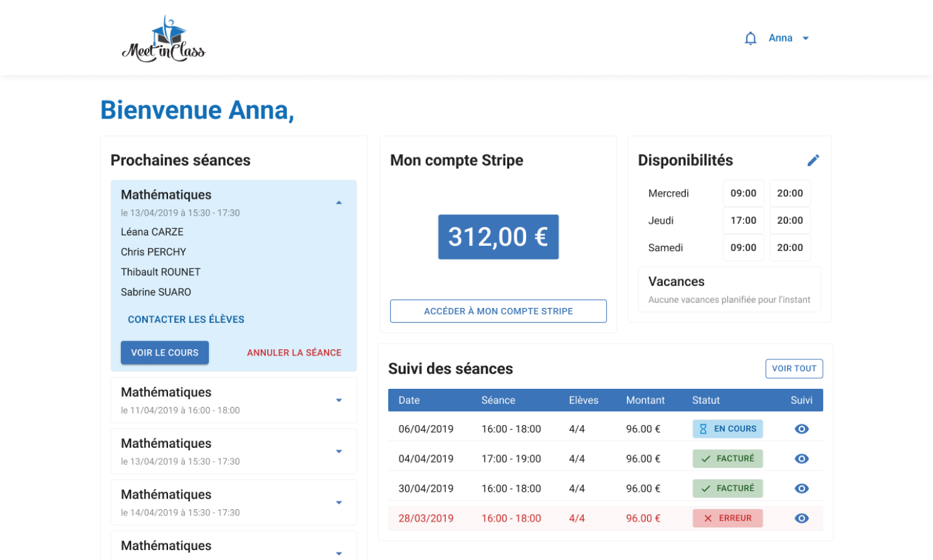Click the red ERREUR badge on 28/03/2019 row

(727, 518)
